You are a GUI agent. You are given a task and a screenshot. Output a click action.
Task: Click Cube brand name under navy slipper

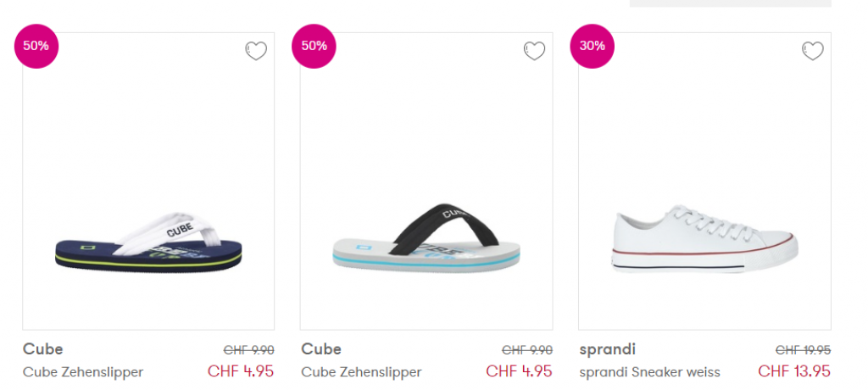(43, 349)
